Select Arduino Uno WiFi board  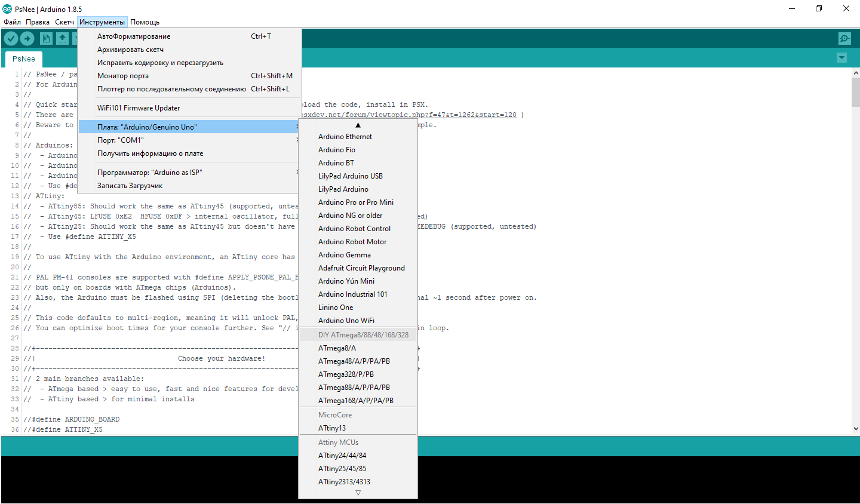point(358,321)
